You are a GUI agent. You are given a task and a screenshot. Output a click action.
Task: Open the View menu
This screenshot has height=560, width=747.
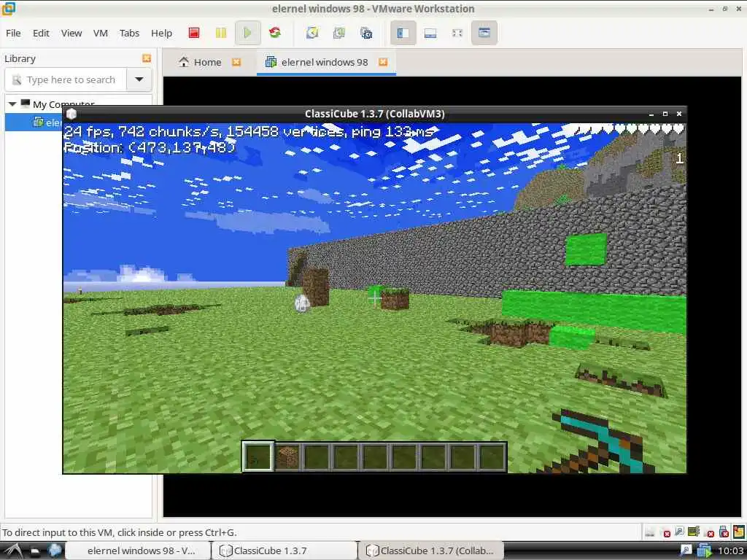click(x=71, y=33)
